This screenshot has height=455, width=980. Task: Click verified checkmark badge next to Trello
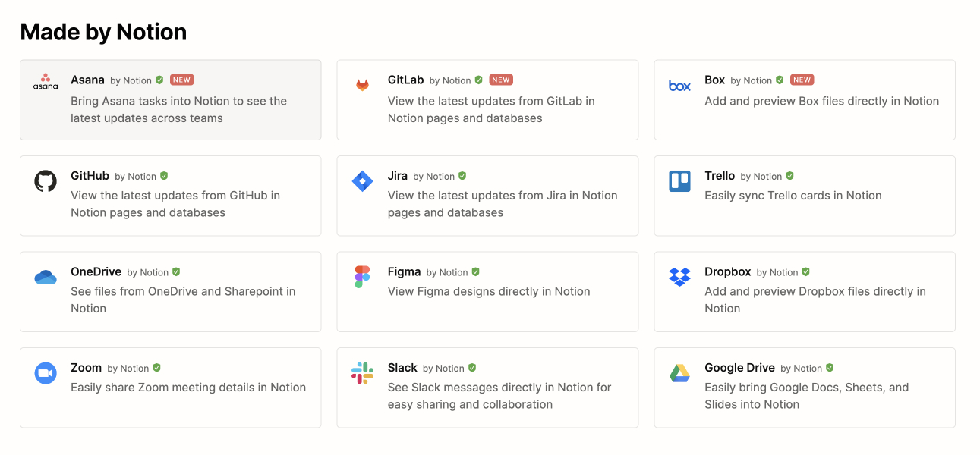click(789, 176)
